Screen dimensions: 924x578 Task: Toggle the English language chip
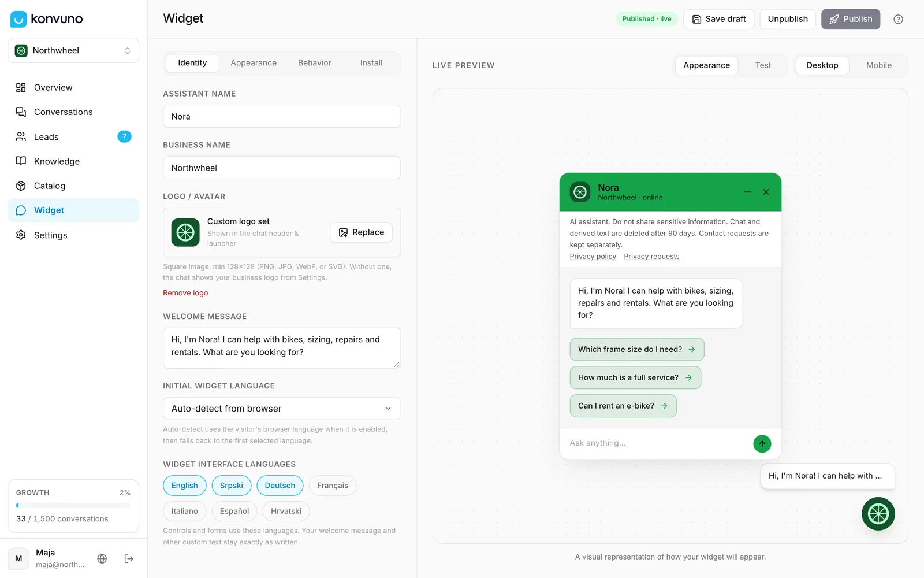(x=184, y=486)
